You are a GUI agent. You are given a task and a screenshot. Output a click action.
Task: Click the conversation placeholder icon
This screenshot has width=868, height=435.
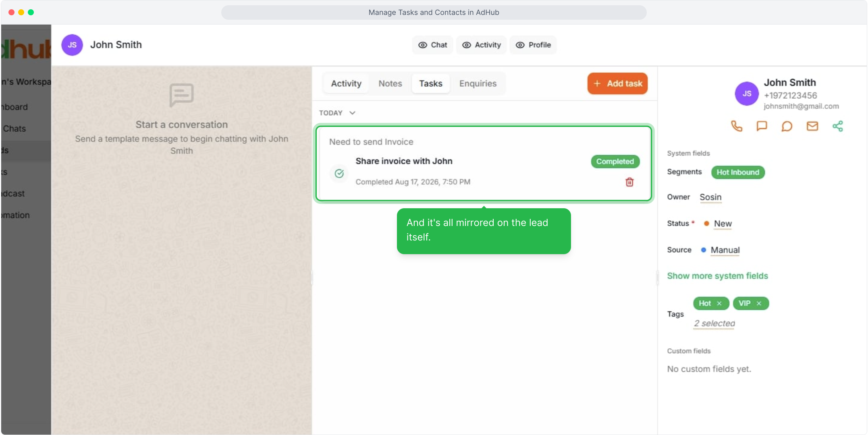[181, 95]
